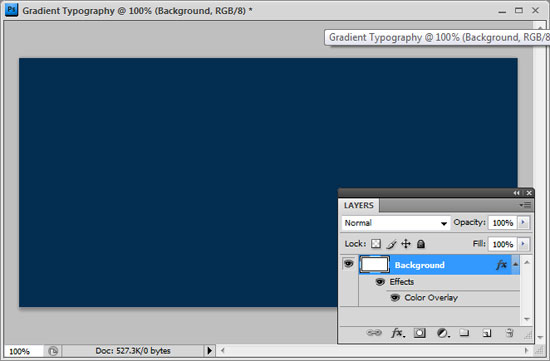This screenshot has height=361, width=550.
Task: Minimize the Gradient Typography window
Action: (x=502, y=11)
